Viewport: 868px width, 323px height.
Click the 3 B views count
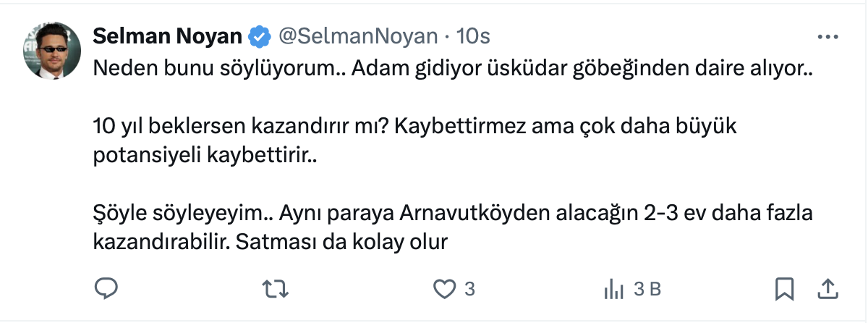point(647,289)
